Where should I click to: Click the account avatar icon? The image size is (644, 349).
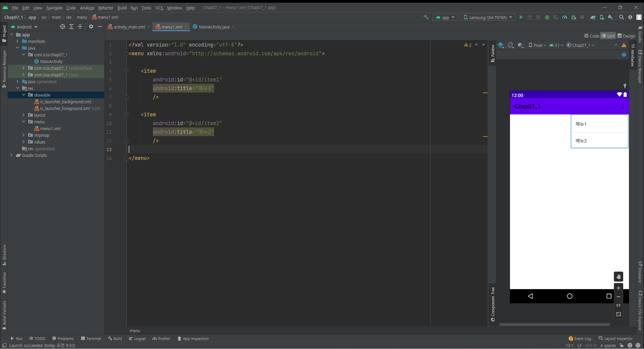(x=639, y=17)
